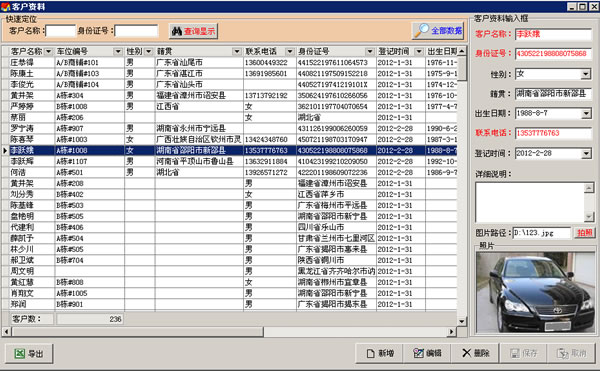
Task: Click the 编辑 edit button
Action: click(x=427, y=353)
